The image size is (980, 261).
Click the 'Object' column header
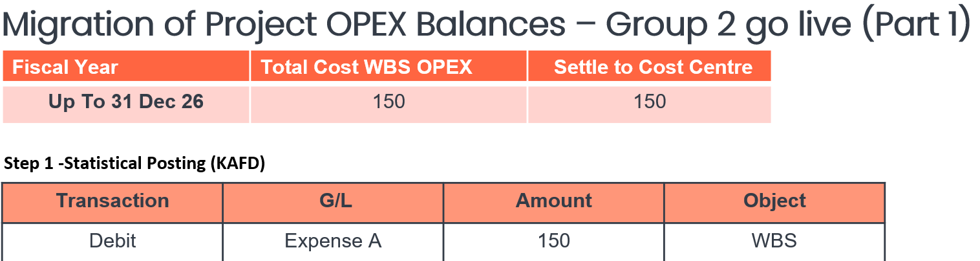[x=774, y=201]
